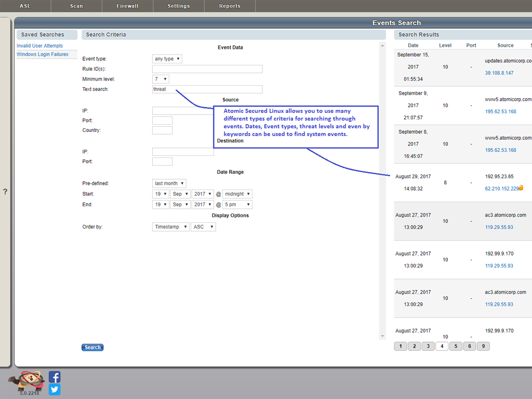Click the Level column header
This screenshot has height=399, width=532.
click(445, 46)
